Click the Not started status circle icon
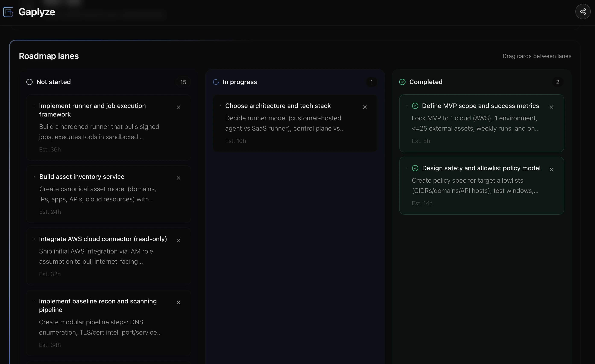 pos(29,82)
